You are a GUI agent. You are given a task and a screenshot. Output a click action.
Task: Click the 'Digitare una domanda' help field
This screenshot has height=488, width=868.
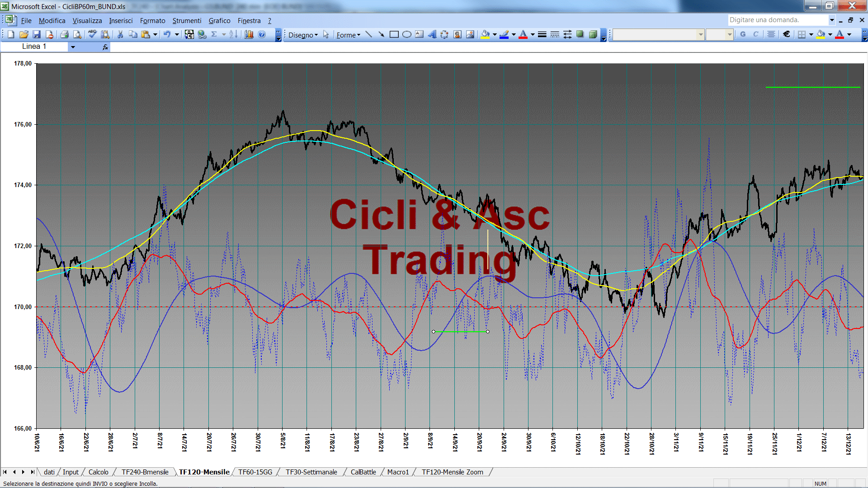(778, 20)
